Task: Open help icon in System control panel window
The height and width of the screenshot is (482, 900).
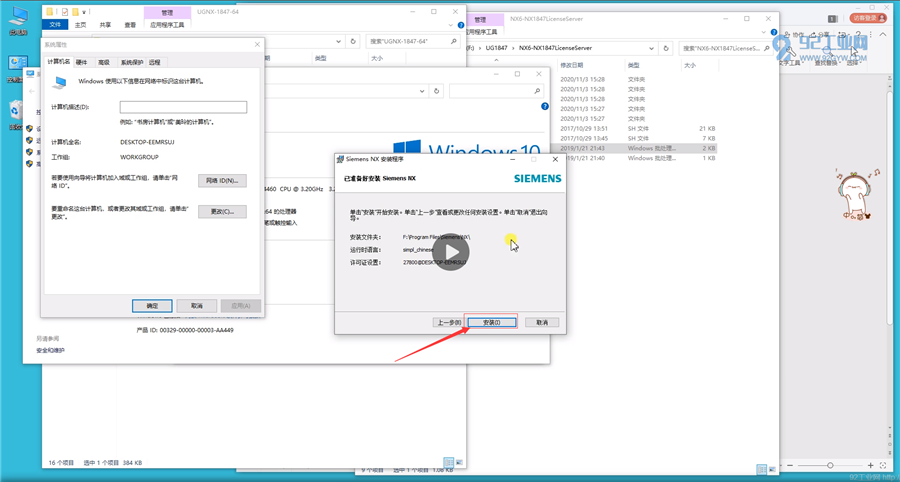Action: click(x=545, y=106)
